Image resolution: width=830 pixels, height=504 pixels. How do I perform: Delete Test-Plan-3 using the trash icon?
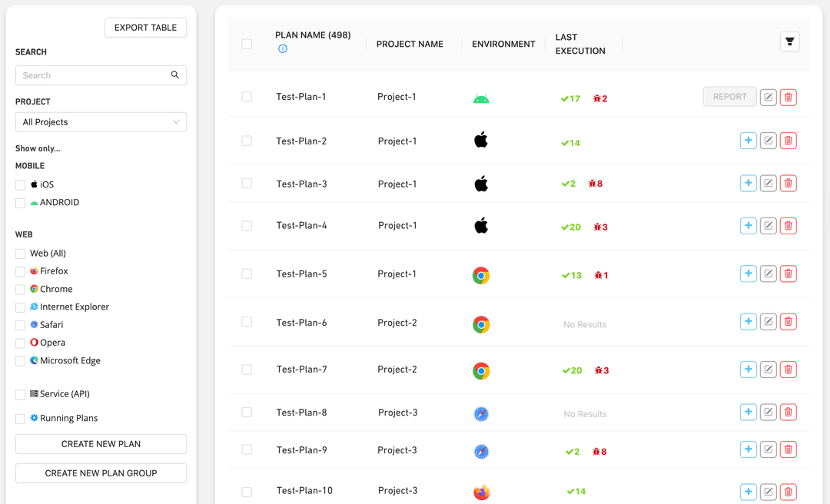point(788,183)
